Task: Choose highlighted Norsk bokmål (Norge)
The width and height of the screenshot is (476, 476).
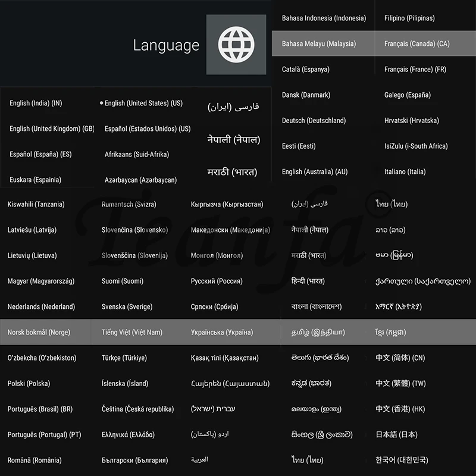Action: [x=39, y=333]
